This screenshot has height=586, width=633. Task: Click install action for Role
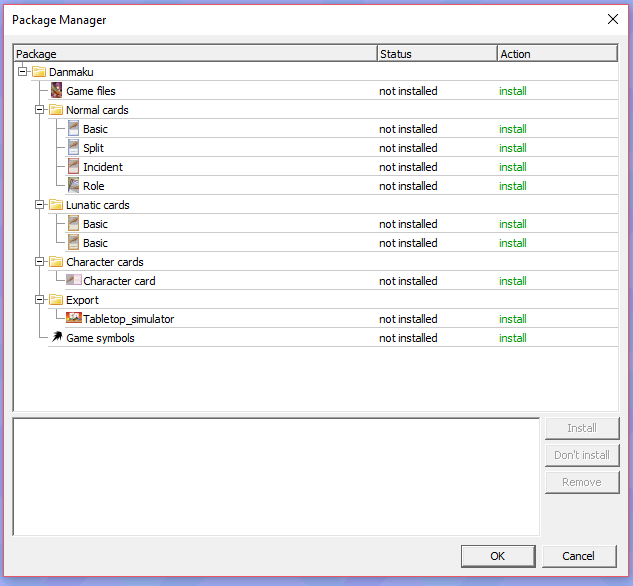click(513, 186)
